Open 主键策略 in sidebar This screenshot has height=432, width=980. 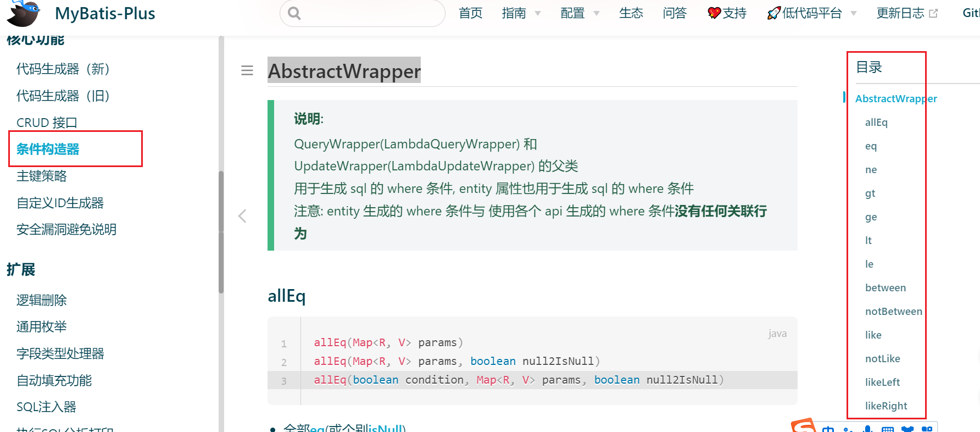42,176
